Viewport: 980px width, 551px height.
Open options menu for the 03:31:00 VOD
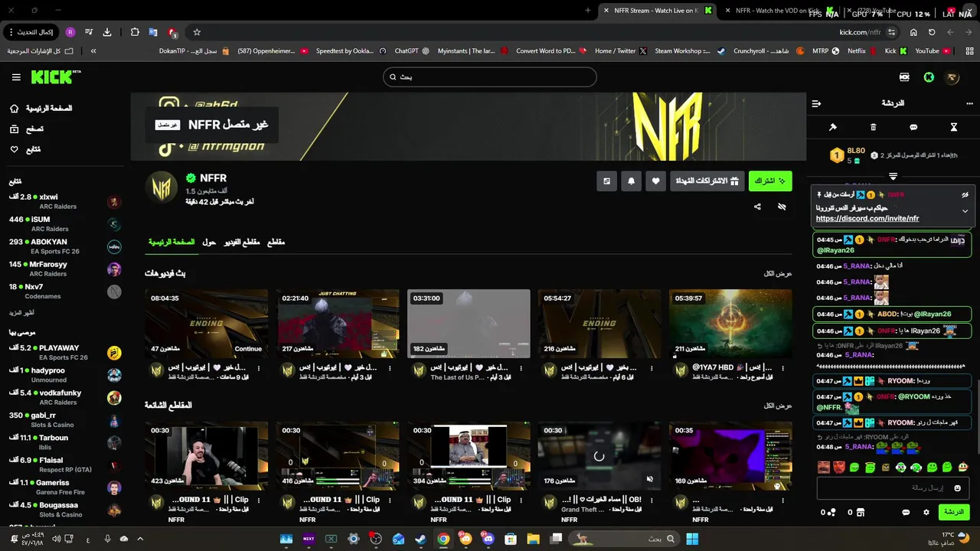click(520, 369)
